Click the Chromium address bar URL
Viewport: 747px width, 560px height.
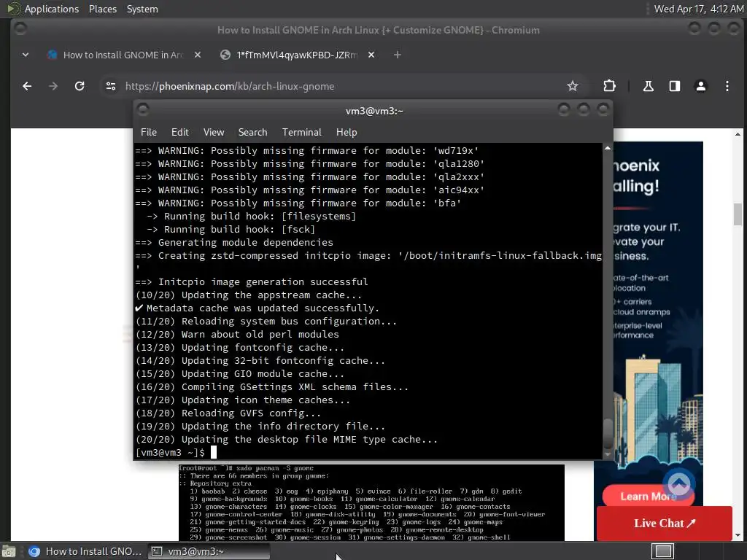(x=230, y=86)
